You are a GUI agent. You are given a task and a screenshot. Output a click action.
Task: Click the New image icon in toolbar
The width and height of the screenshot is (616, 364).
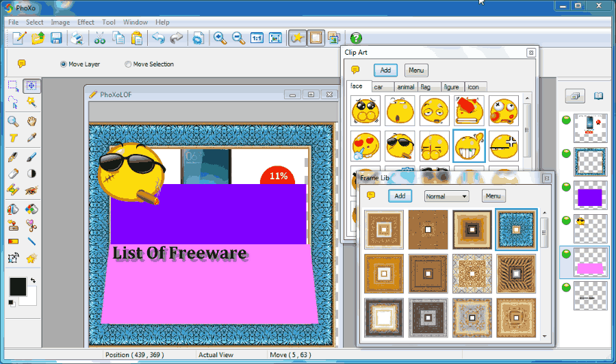click(x=19, y=38)
